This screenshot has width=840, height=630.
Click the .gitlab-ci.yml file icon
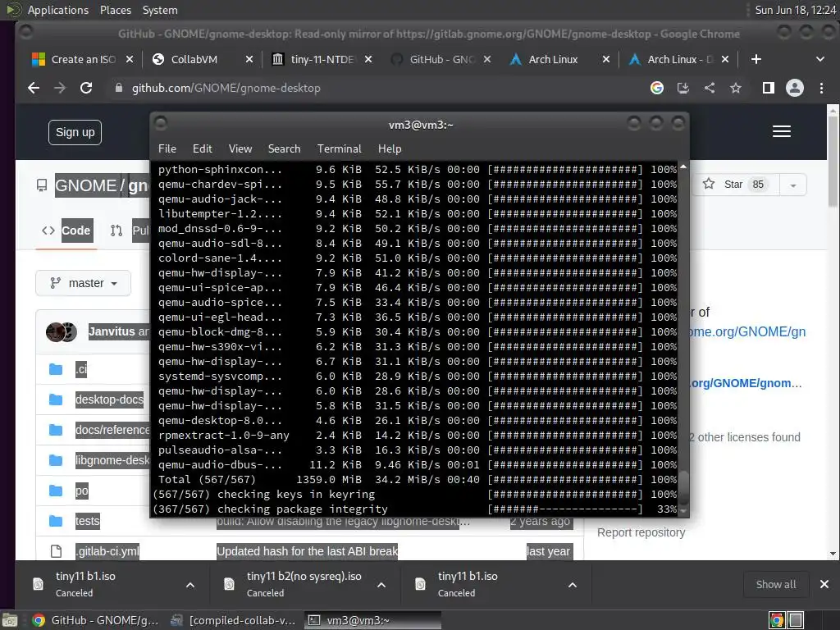click(x=56, y=550)
